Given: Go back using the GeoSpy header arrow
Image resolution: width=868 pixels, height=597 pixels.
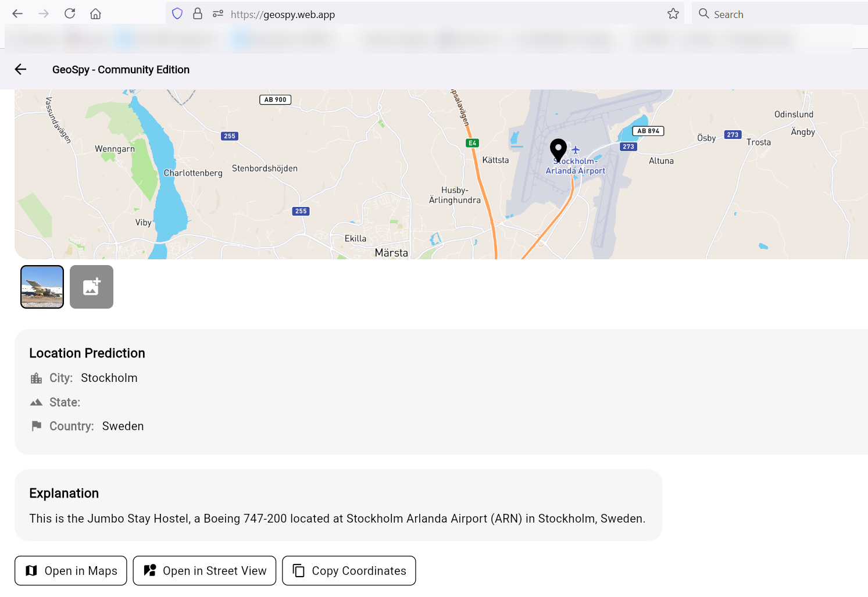Looking at the screenshot, I should pyautogui.click(x=21, y=70).
